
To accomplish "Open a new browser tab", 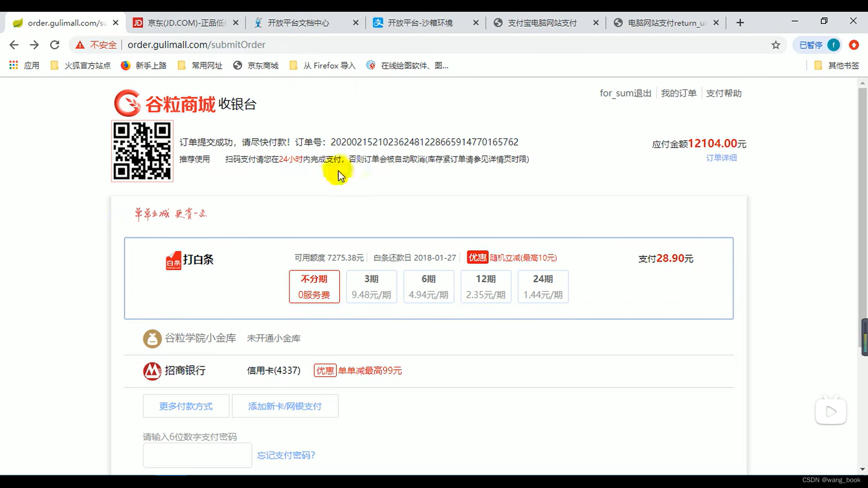I will pos(740,23).
